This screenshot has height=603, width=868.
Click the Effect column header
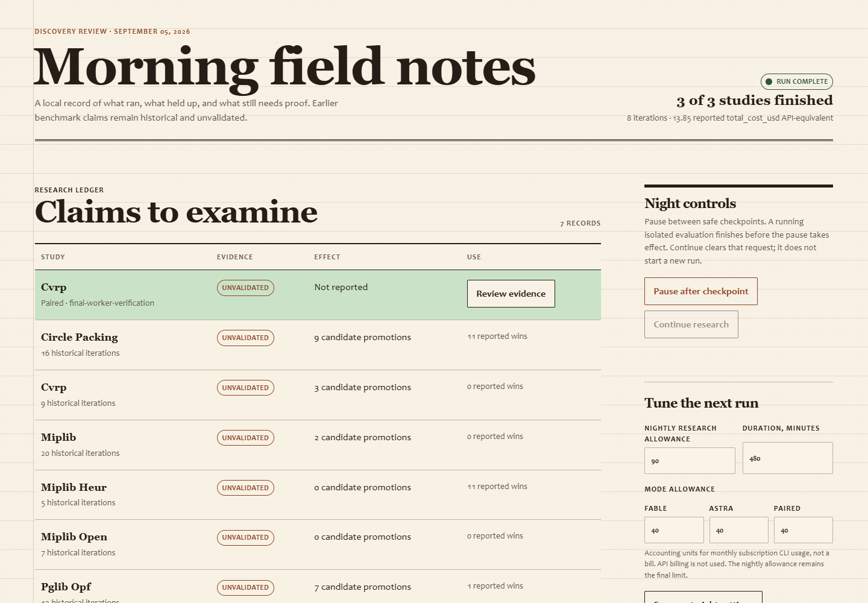point(327,257)
